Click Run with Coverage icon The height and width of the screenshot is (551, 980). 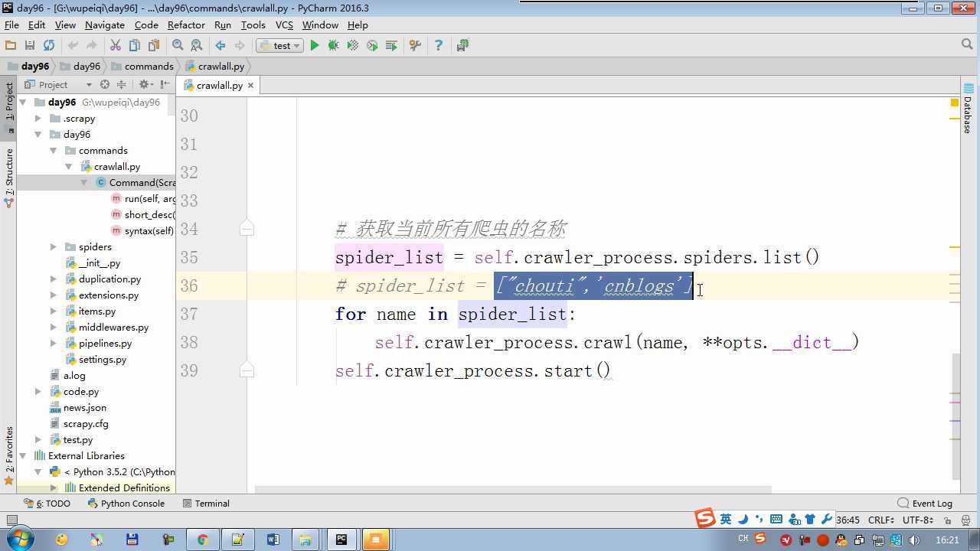(353, 46)
